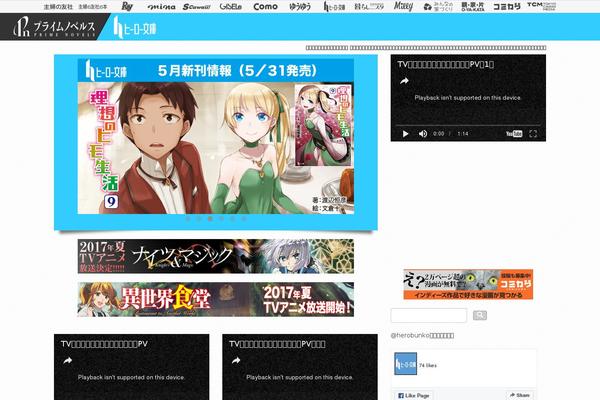Mute the PV第1弾 sidebar video
The height and width of the screenshot is (400, 600).
click(423, 134)
